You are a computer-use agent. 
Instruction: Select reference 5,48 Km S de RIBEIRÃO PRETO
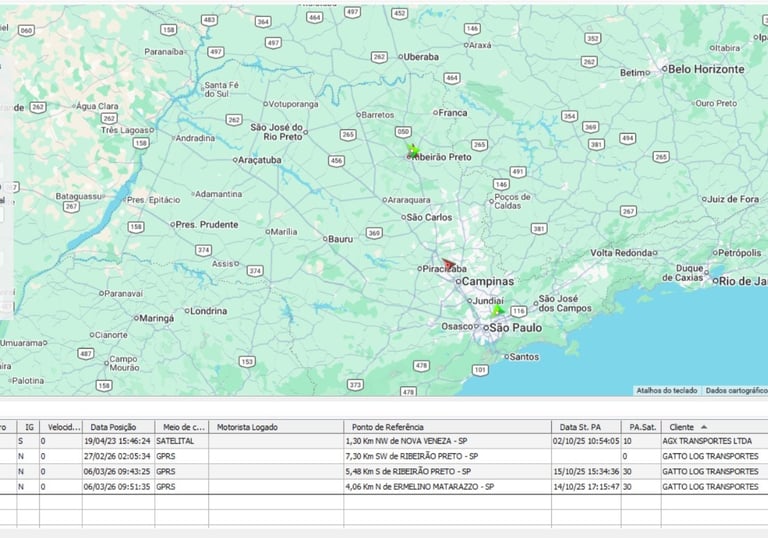(x=408, y=471)
